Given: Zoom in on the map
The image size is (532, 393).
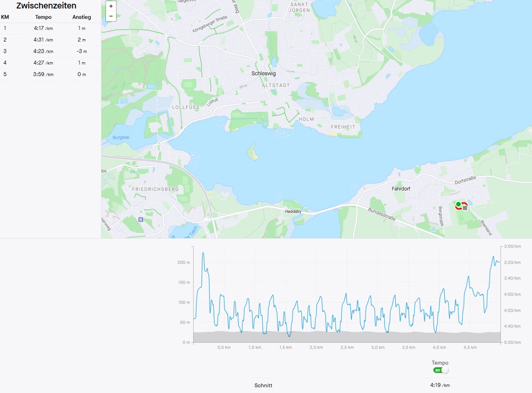Looking at the screenshot, I should click(111, 7).
